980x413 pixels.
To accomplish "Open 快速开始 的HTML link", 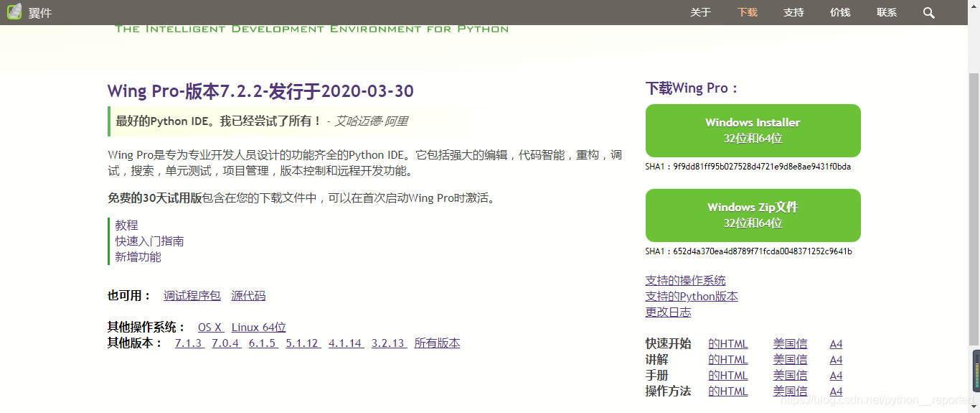I will click(x=727, y=344).
